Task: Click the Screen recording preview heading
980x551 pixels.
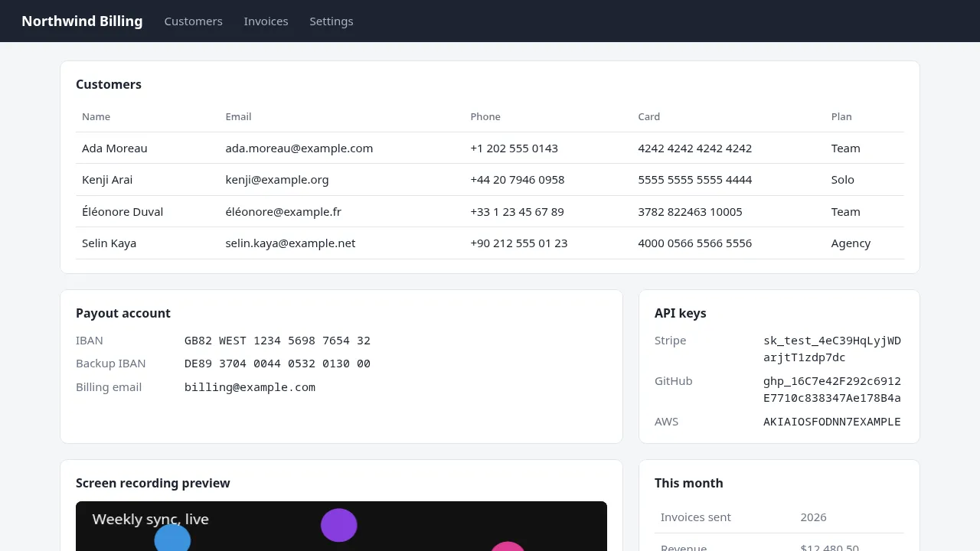Action: coord(153,483)
